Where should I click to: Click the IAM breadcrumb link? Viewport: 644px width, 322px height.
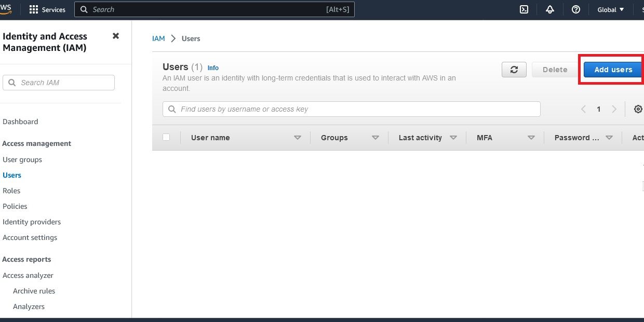pos(158,38)
